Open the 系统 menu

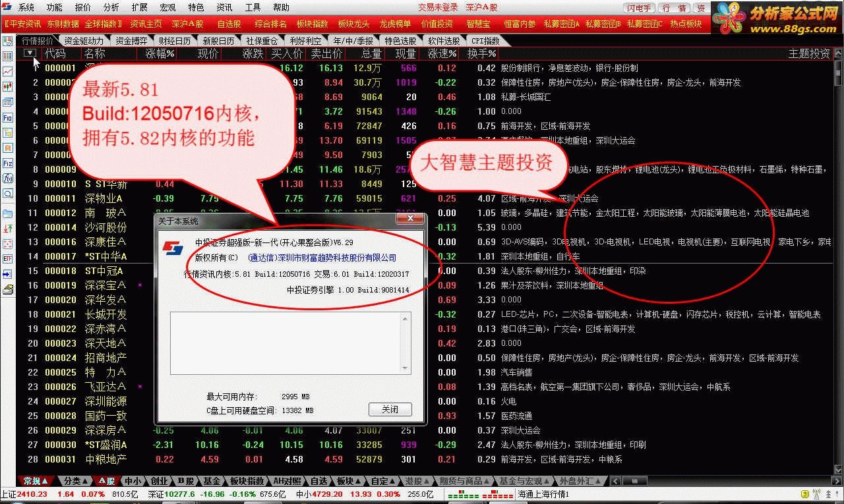26,8
